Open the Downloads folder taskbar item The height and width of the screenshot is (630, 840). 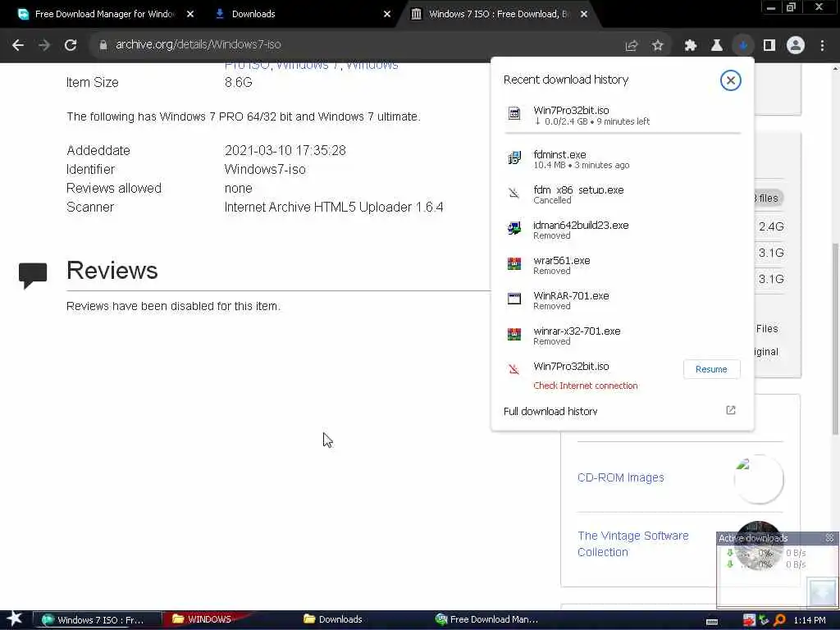[x=333, y=619]
